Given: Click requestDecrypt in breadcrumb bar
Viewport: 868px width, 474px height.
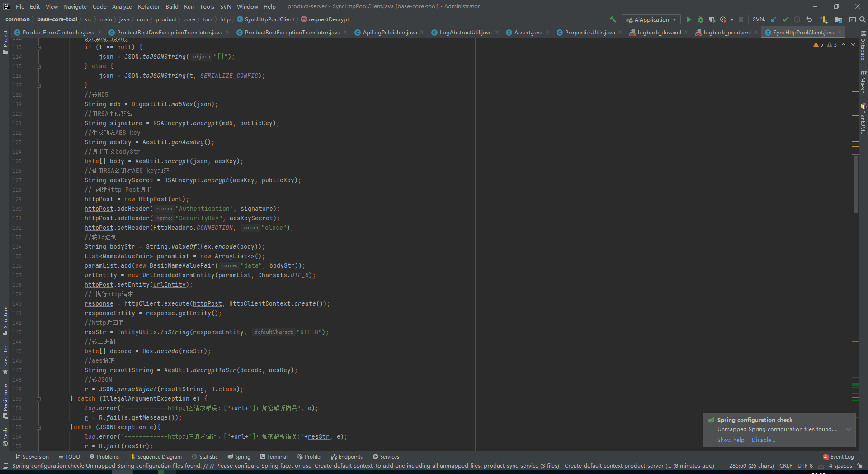Looking at the screenshot, I should 325,19.
